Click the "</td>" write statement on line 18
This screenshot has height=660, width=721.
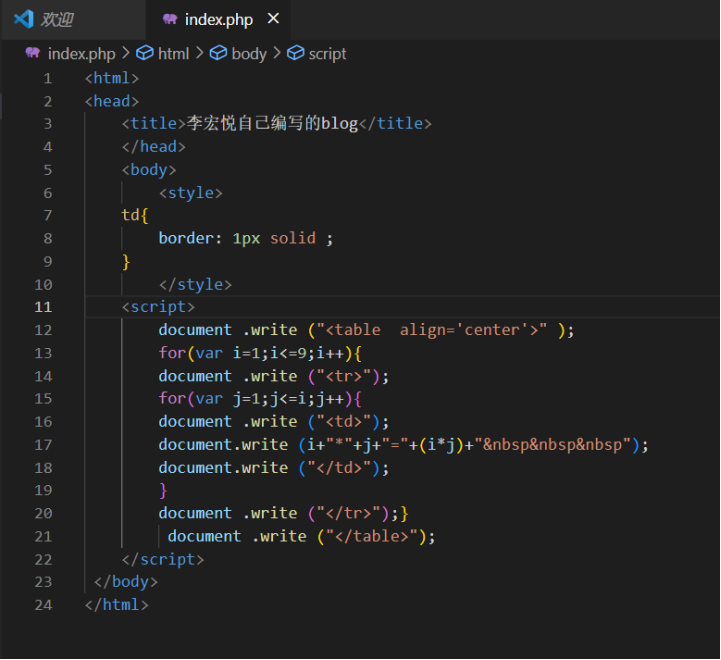coord(274,467)
